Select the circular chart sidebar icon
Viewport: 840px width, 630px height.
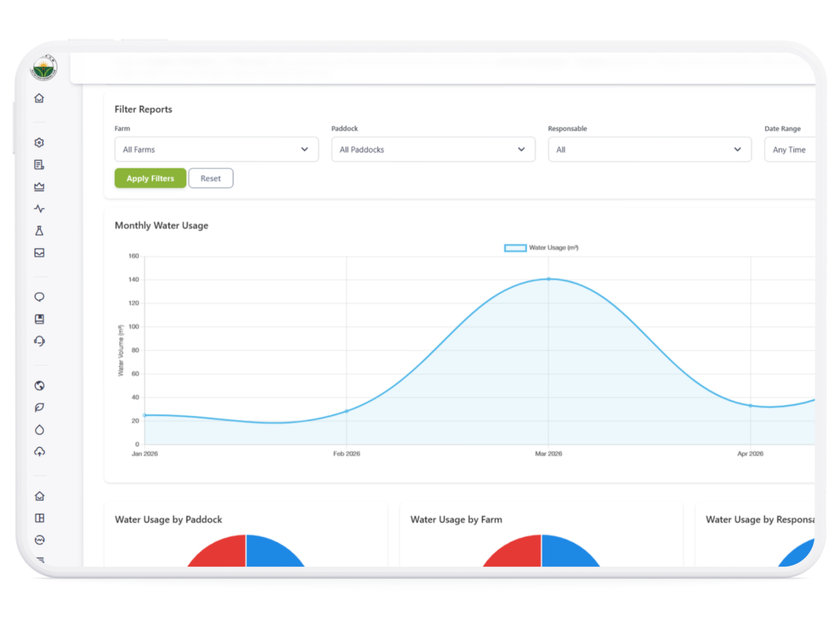[x=39, y=540]
